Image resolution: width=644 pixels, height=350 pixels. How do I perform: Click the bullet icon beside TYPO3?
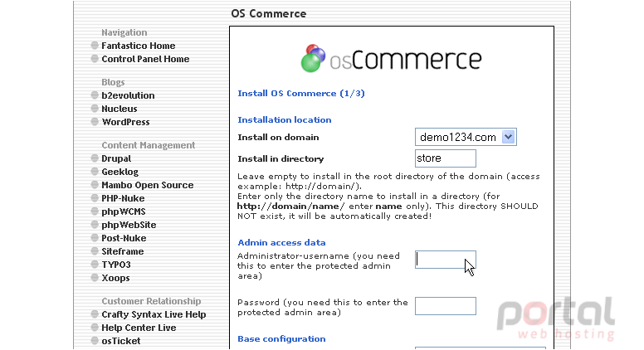coord(95,265)
